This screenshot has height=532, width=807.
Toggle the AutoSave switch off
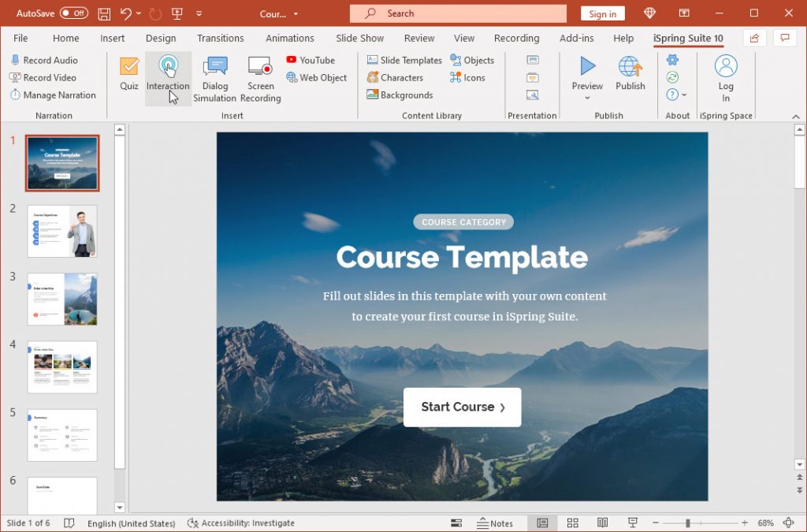75,13
